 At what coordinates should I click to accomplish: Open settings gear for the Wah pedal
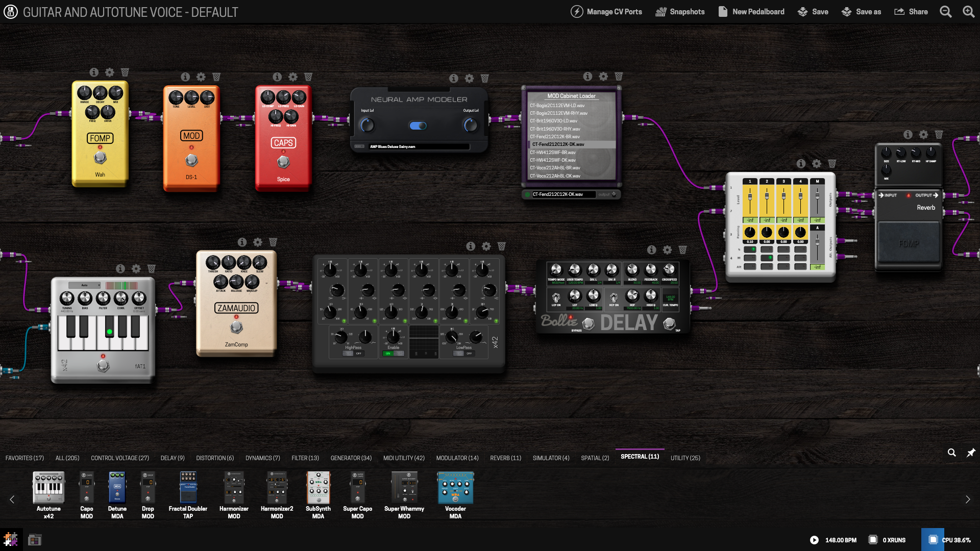(x=109, y=72)
